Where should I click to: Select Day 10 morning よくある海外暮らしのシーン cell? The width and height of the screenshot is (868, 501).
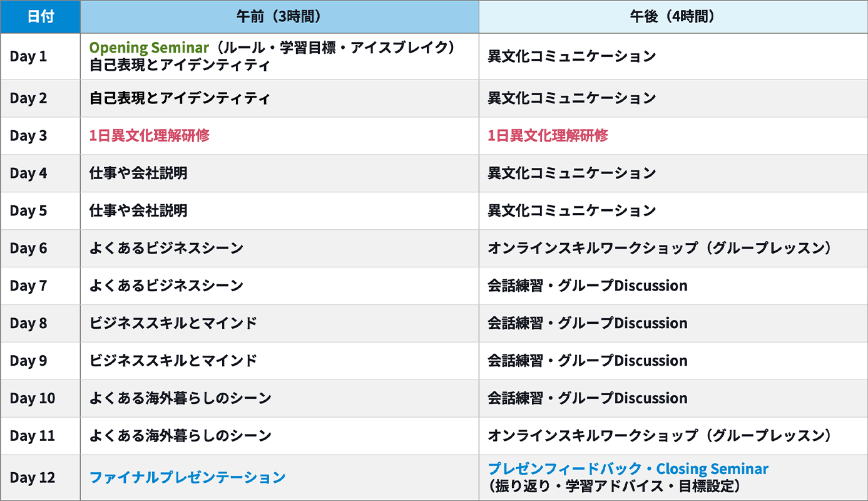point(180,398)
